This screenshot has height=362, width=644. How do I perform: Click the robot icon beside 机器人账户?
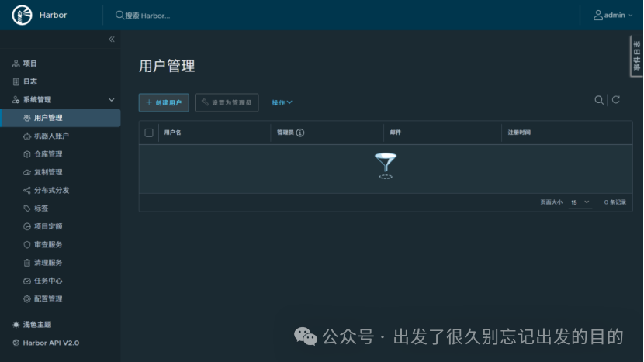click(x=26, y=136)
